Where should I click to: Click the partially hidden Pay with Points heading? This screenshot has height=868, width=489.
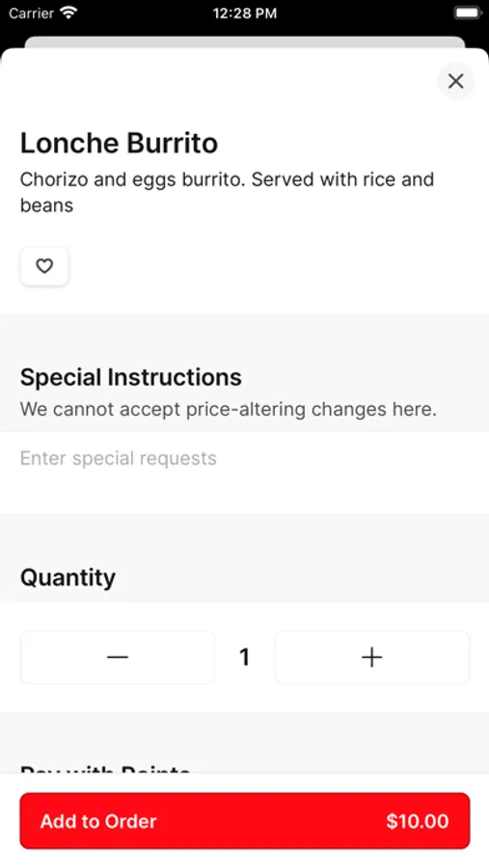pyautogui.click(x=105, y=769)
